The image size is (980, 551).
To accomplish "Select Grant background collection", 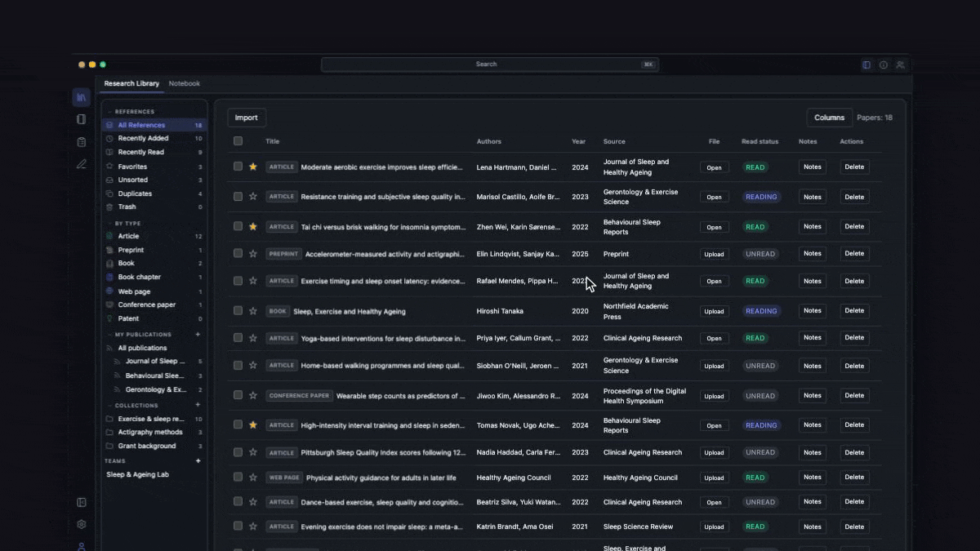I will [x=154, y=447].
